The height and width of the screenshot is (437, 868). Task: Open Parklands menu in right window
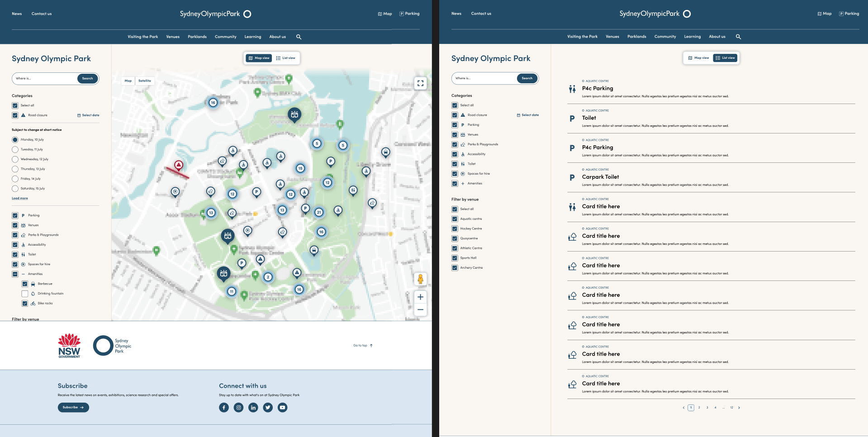637,37
